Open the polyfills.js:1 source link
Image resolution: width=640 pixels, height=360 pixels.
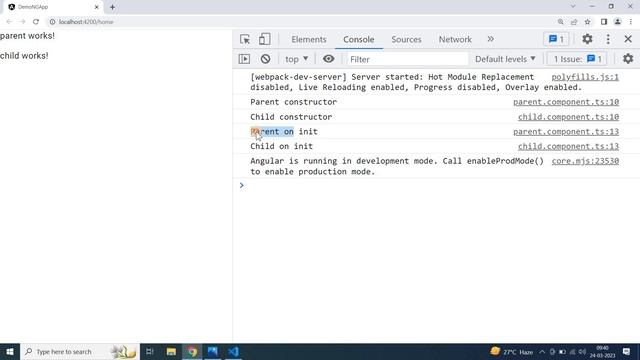pyautogui.click(x=585, y=77)
